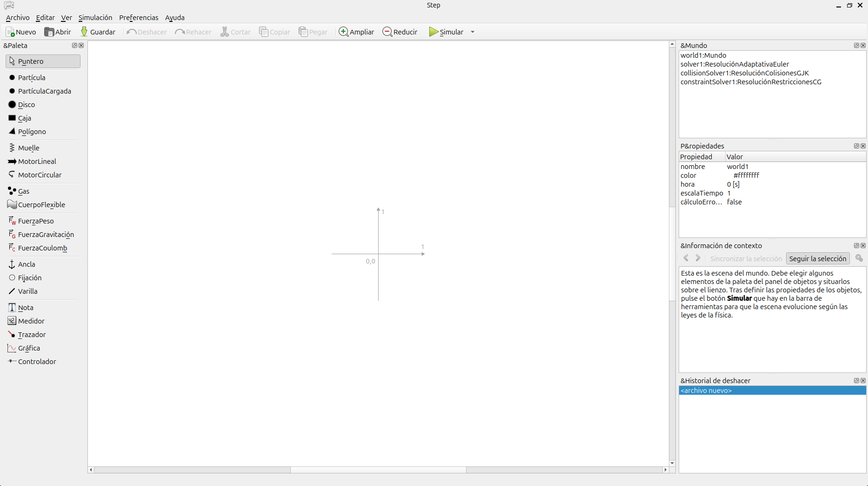
Task: Open the dropdown arrow beside Simular
Action: pyautogui.click(x=473, y=32)
